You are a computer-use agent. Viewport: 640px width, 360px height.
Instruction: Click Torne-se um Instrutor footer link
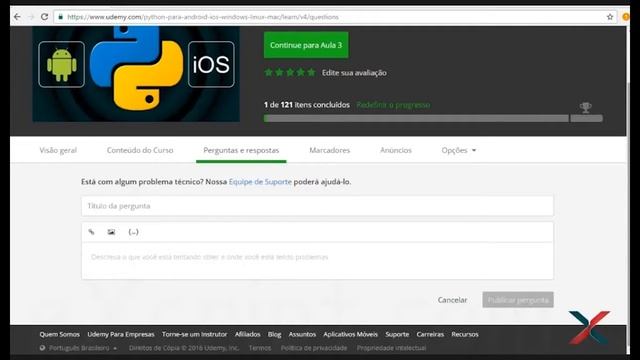coord(194,334)
